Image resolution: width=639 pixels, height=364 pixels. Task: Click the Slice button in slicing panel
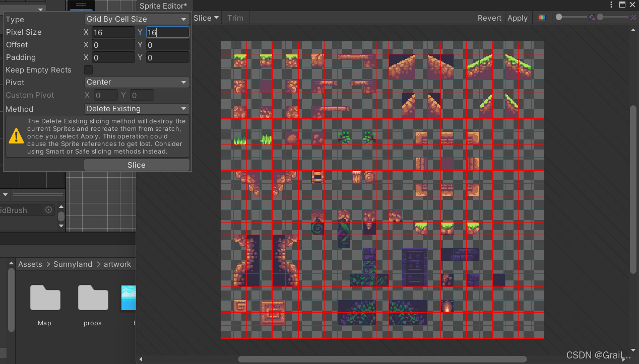(x=137, y=165)
